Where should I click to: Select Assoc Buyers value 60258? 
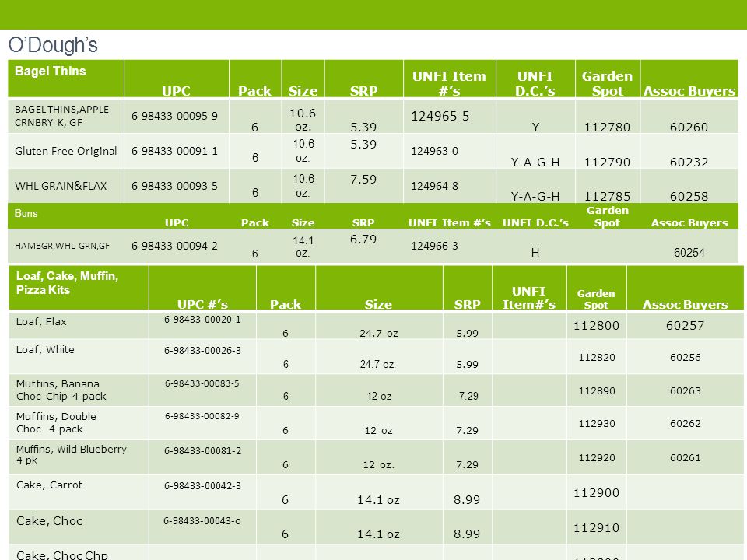coord(689,196)
